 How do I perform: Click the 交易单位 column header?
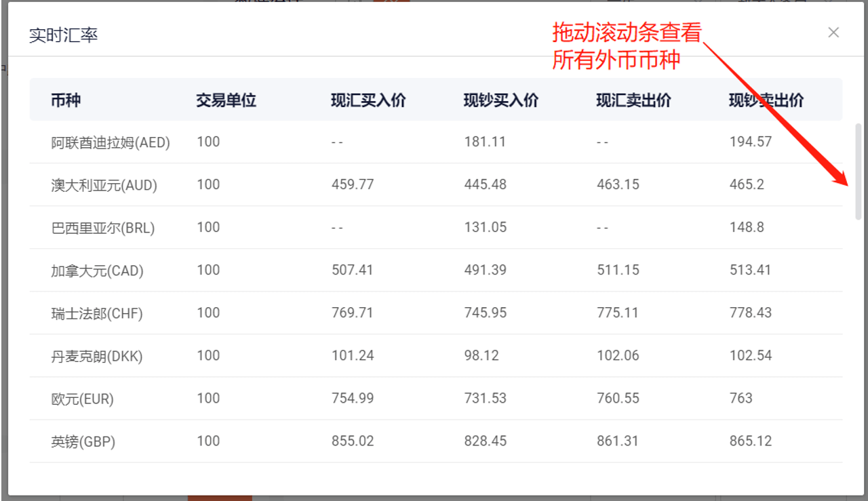tap(226, 100)
